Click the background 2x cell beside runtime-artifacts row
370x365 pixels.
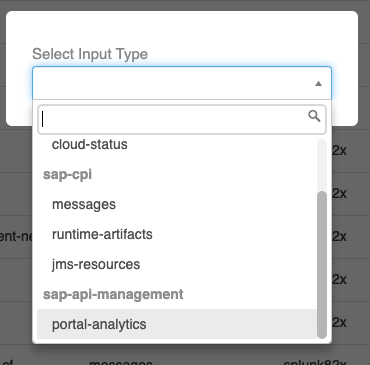pyautogui.click(x=339, y=236)
